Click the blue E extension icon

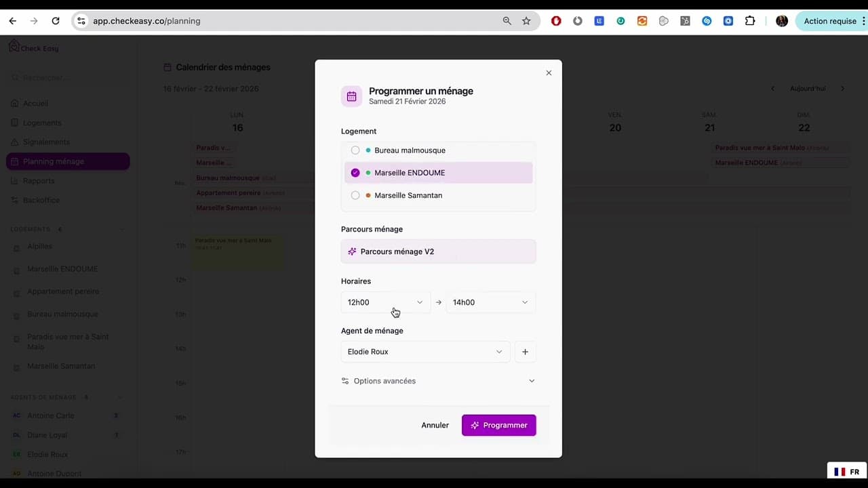tap(599, 21)
